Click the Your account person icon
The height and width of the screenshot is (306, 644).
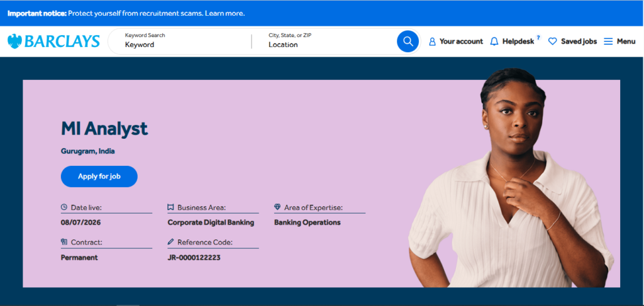[x=432, y=41]
